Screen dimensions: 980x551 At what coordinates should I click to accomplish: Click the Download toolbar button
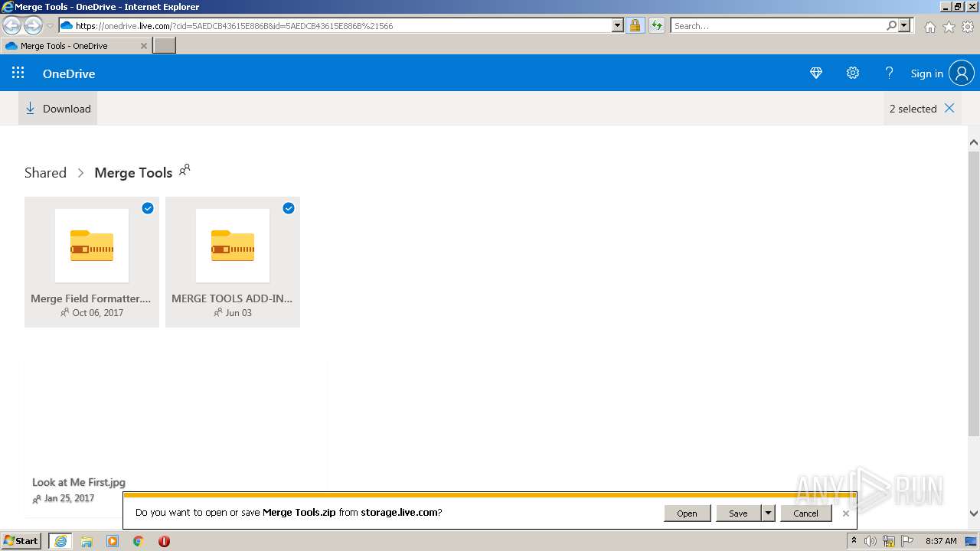point(58,109)
